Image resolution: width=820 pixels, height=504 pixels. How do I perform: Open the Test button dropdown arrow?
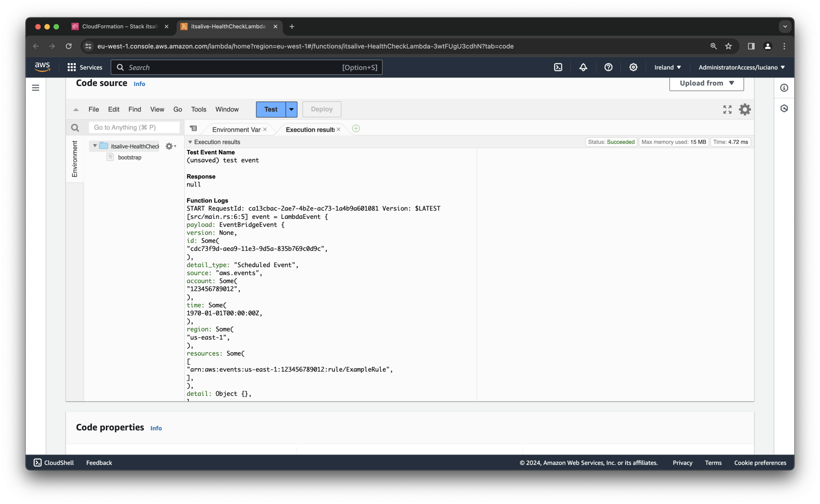[x=291, y=109]
